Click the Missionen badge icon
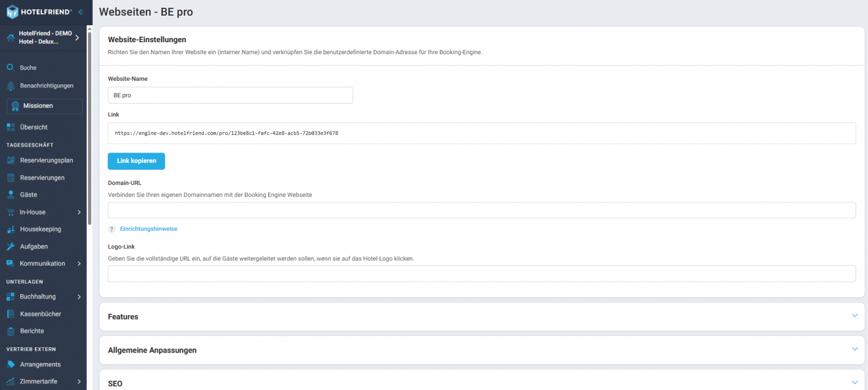Image resolution: width=868 pixels, height=390 pixels. (x=15, y=106)
